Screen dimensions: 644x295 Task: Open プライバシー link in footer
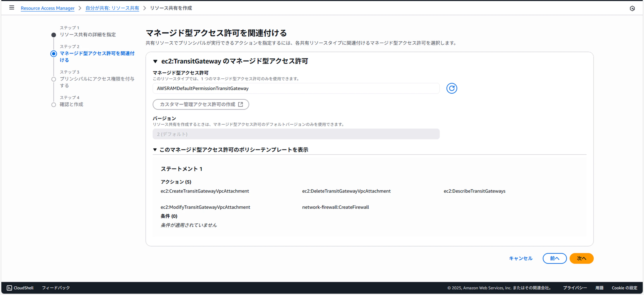click(x=575, y=288)
